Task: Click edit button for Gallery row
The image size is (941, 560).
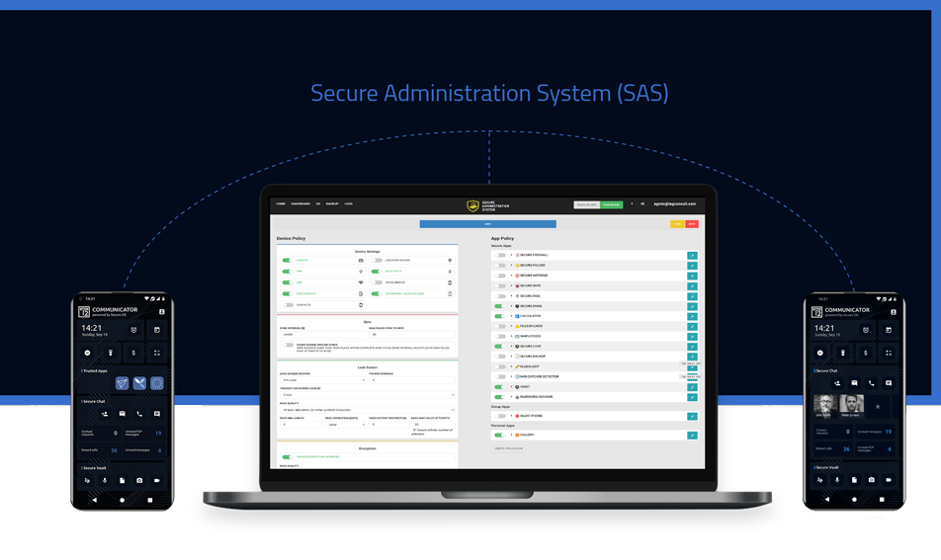Action: 692,436
